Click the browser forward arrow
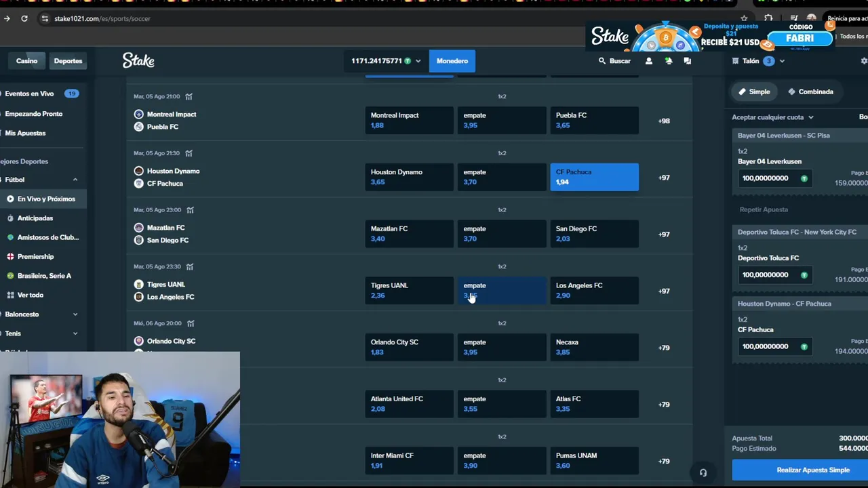This screenshot has width=868, height=488. point(7,18)
